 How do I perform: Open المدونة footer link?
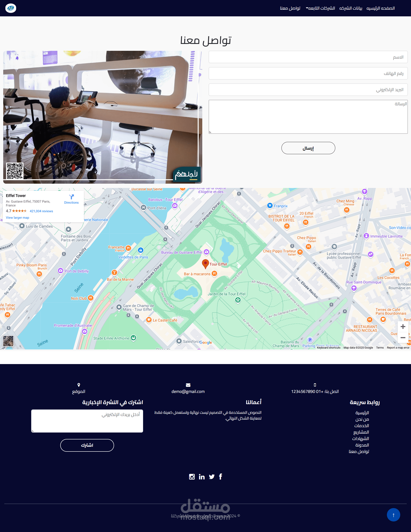[362, 445]
